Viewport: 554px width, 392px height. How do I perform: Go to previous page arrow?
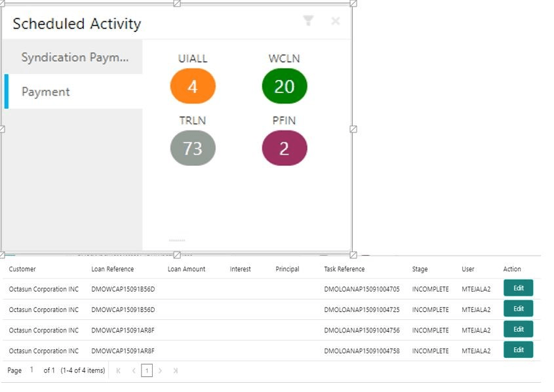click(x=134, y=370)
